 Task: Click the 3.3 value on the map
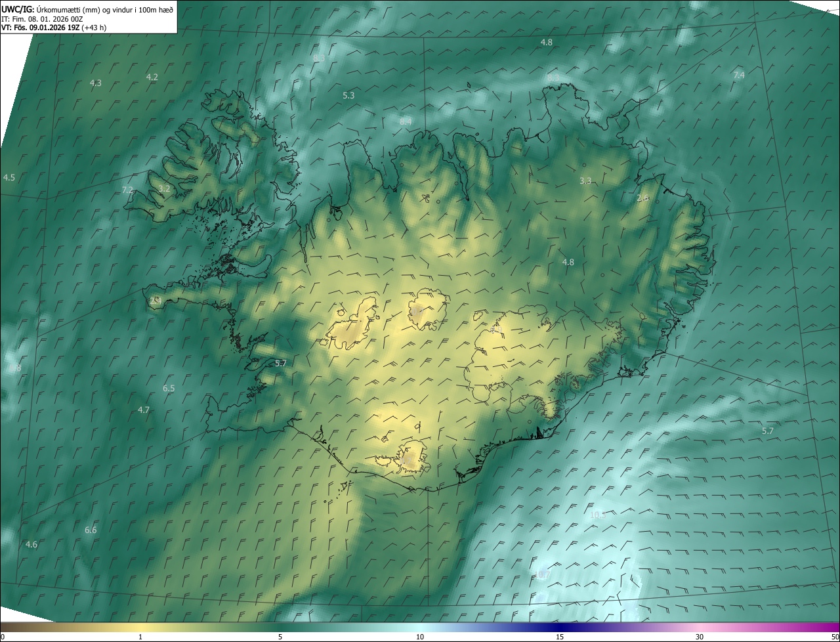click(585, 181)
